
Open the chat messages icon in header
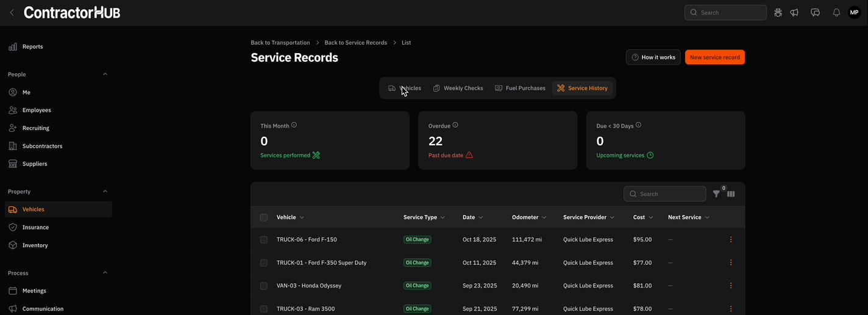[x=815, y=12]
